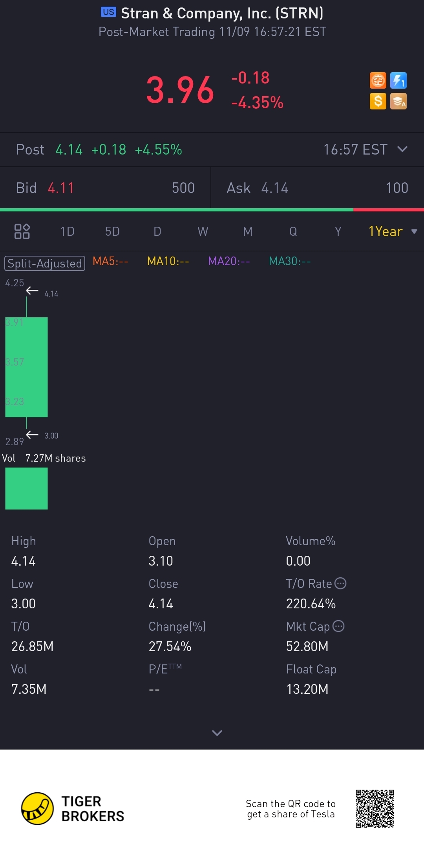
Task: Expand the 16:57 EST post-market chevron
Action: 402,149
